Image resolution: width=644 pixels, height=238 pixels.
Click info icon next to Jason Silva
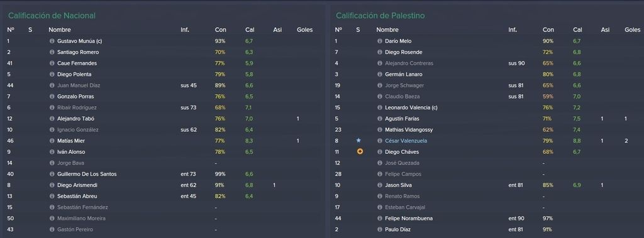(x=379, y=185)
